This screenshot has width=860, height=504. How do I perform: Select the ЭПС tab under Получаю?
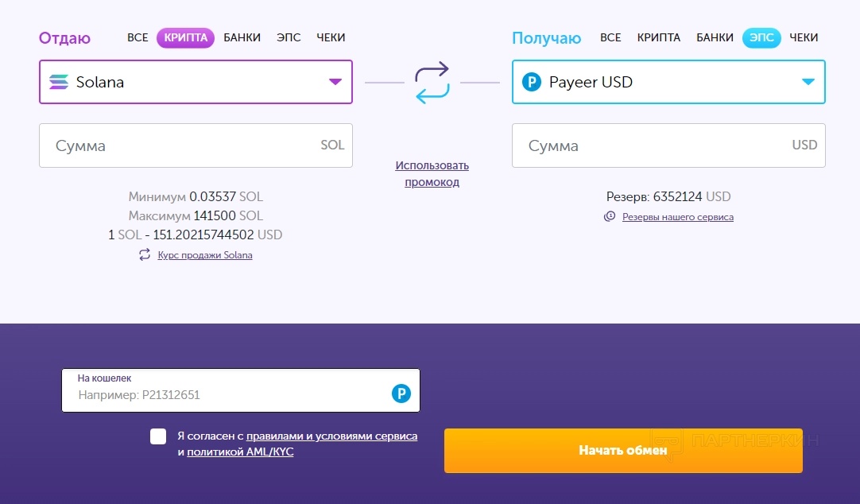pos(761,38)
